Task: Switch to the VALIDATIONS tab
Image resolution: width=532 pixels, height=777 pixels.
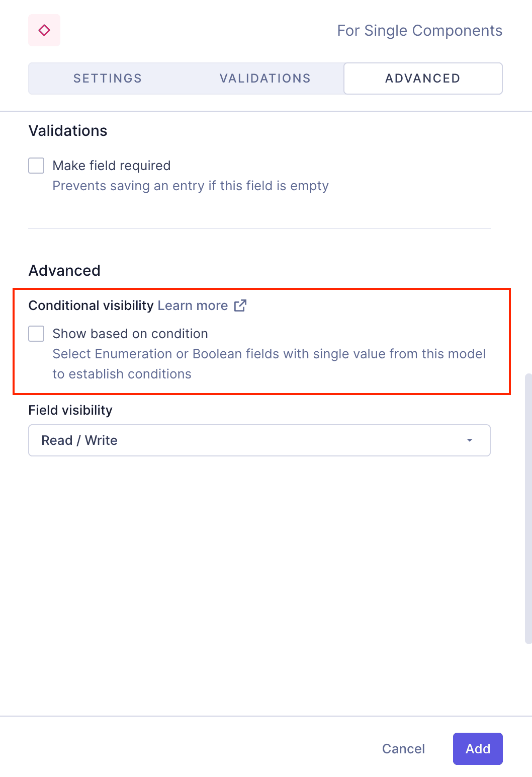Action: click(x=265, y=78)
